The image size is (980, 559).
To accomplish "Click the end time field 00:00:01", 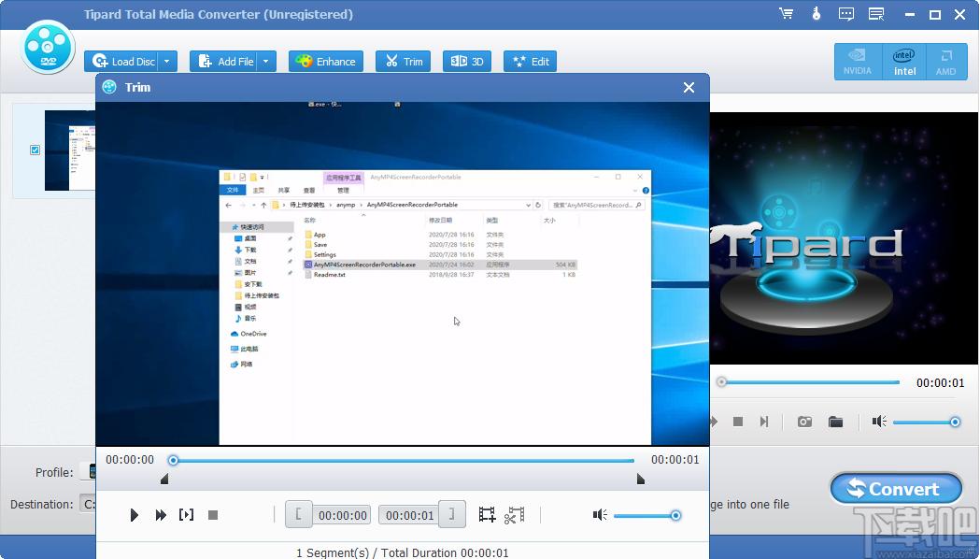I will 409,515.
